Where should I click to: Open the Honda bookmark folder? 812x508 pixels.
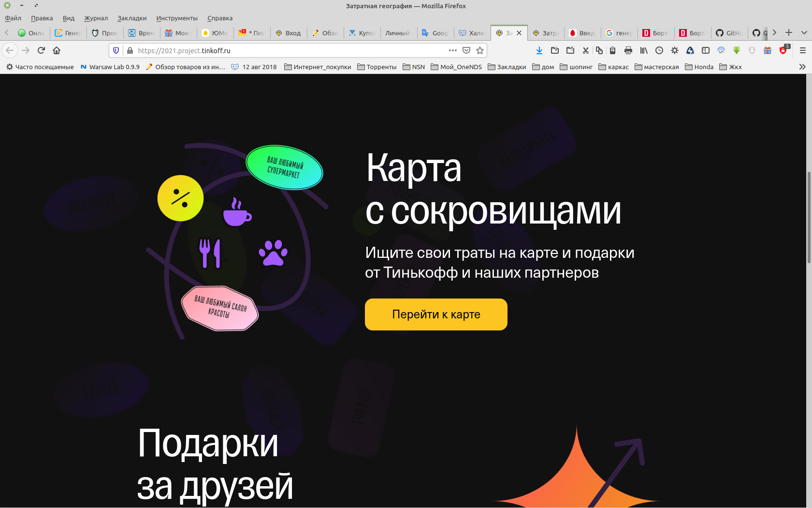(699, 67)
